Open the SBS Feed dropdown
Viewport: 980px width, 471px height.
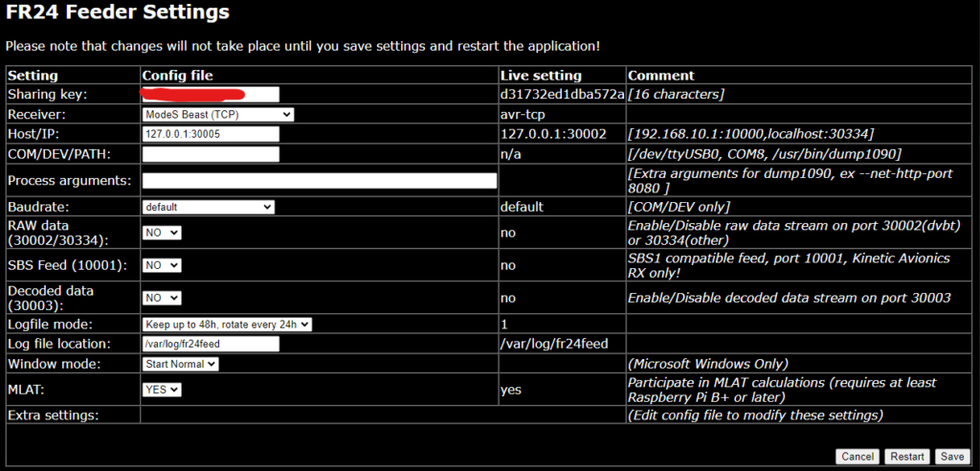162,265
